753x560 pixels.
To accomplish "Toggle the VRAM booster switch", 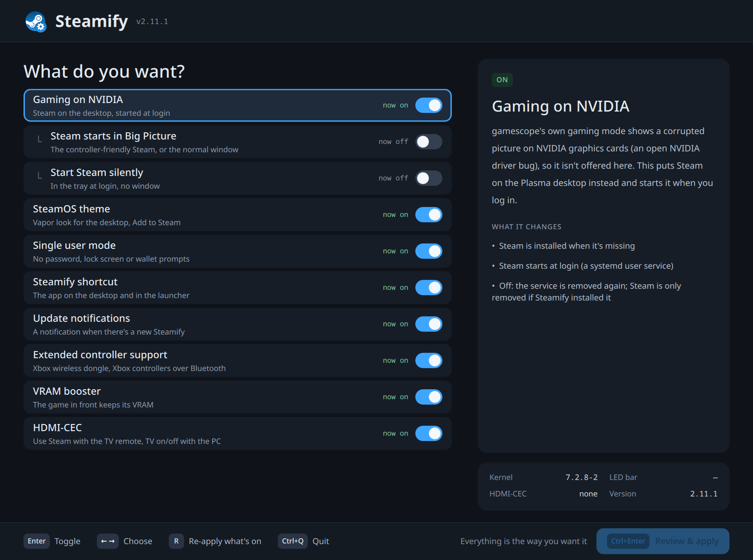I will tap(429, 397).
